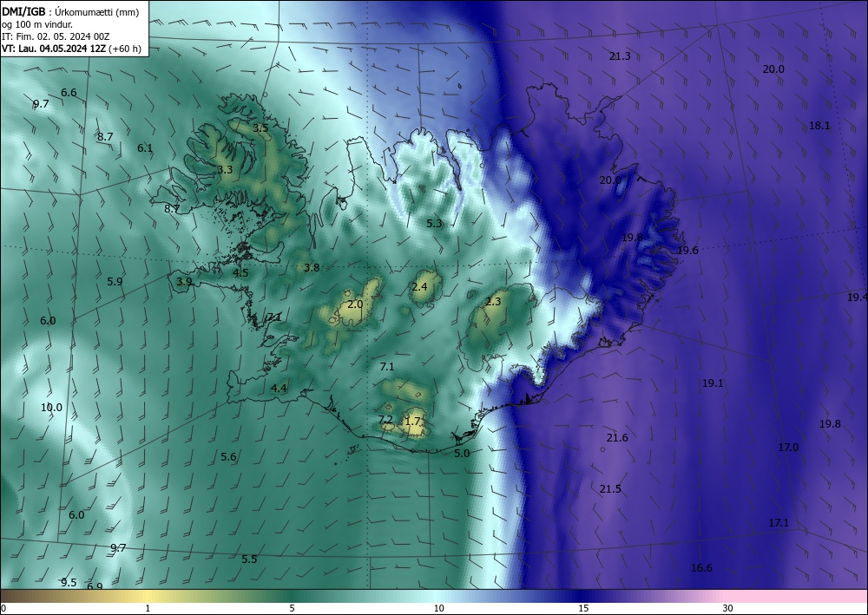Click the 3.5 value in the Westfjords
Screen dimensions: 868x615
point(260,128)
